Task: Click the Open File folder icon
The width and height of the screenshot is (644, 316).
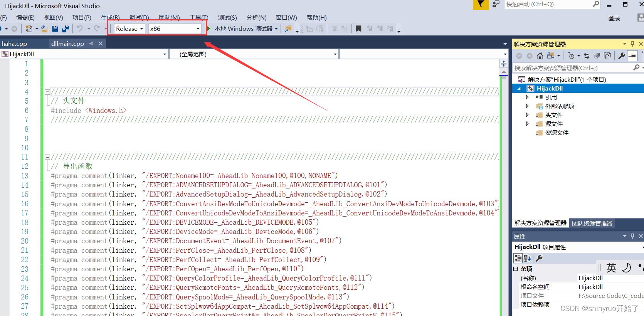Action: pos(45,29)
